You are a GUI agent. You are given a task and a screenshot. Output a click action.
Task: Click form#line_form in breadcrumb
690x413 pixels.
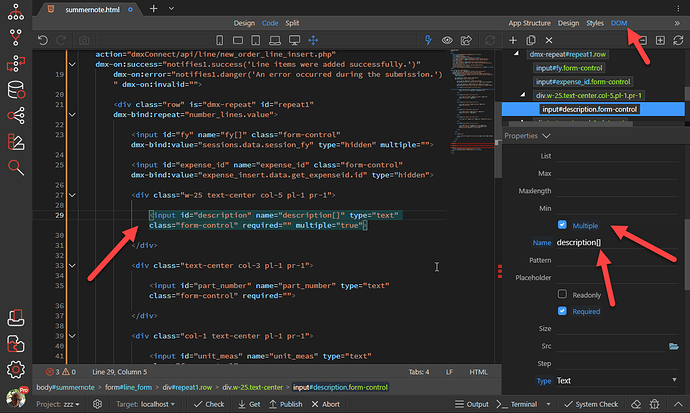pos(128,387)
